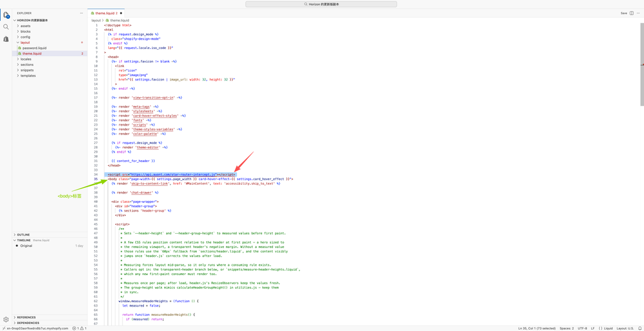
Task: Expand the DEPENDENCIES panel
Action: click(x=28, y=323)
